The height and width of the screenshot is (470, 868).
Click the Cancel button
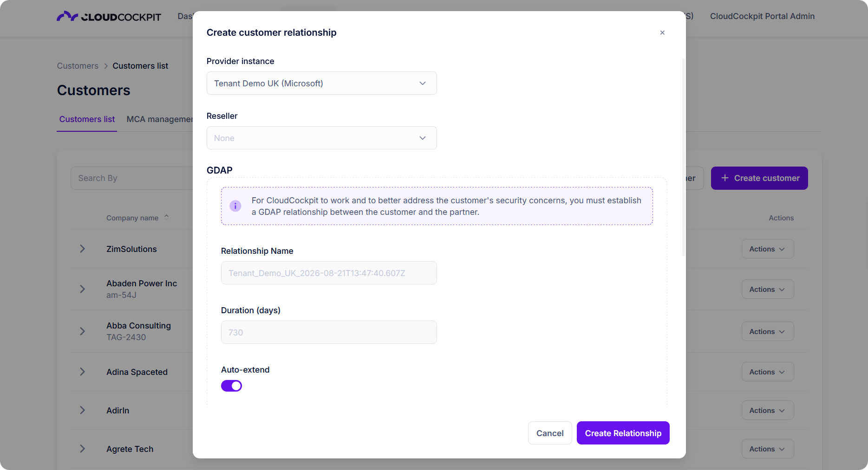click(x=550, y=433)
